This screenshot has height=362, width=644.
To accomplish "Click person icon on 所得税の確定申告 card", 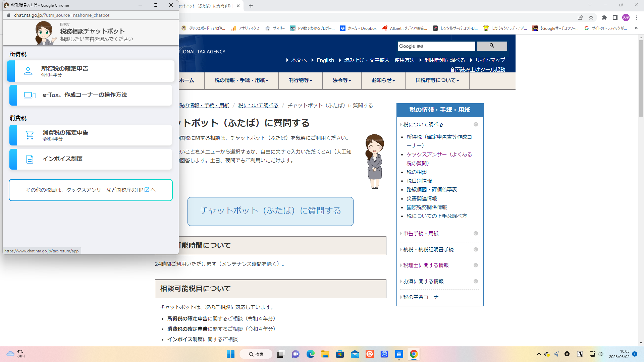I will (28, 71).
